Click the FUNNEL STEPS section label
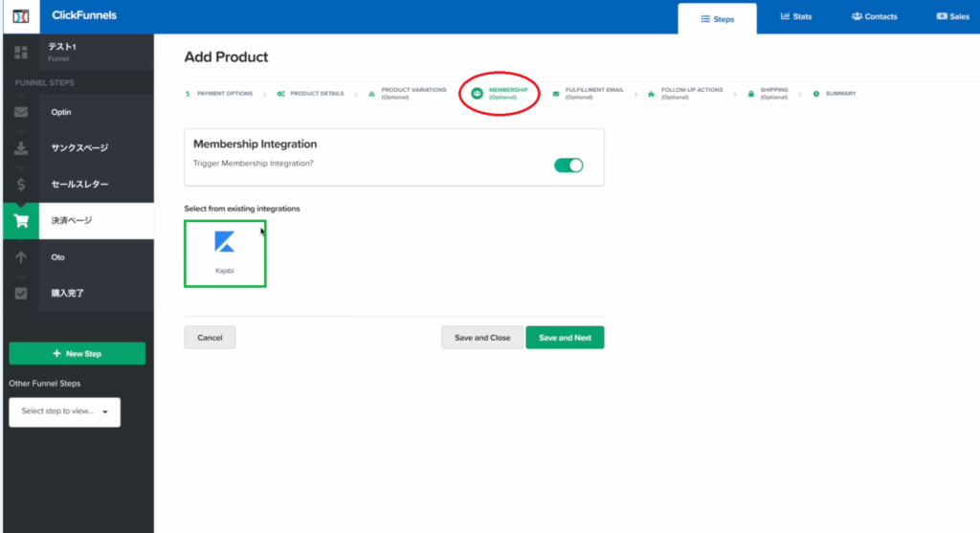 [x=44, y=82]
